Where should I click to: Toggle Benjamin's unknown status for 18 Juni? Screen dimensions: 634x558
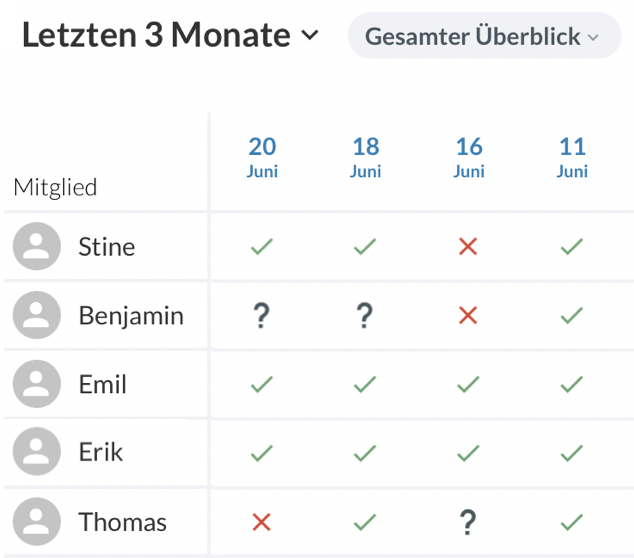click(365, 316)
